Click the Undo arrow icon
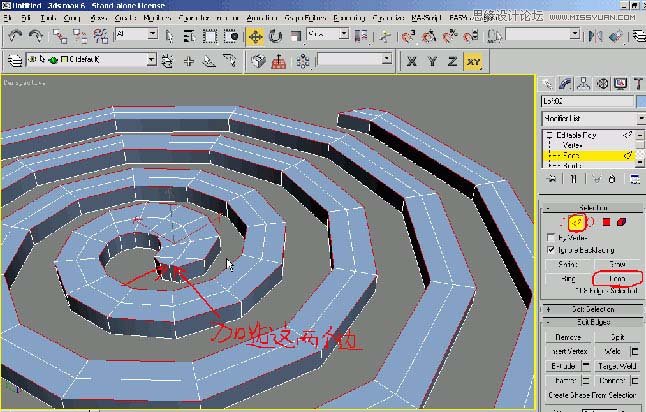Image resolution: width=646 pixels, height=412 pixels. click(15, 37)
